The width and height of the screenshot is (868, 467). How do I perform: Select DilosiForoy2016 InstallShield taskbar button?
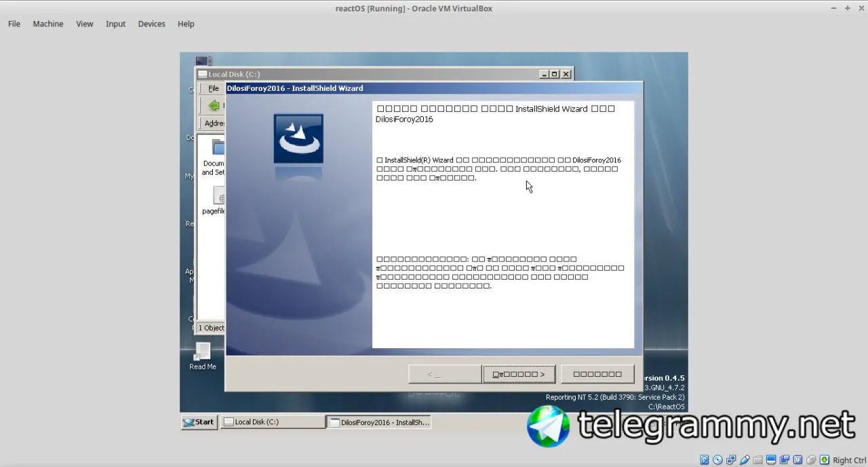pos(378,422)
